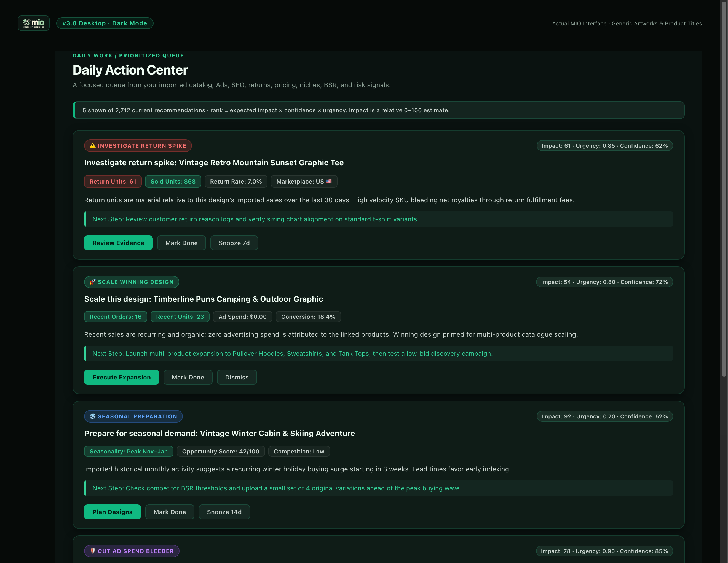Click the Return Rate: 7.0% chip
Image resolution: width=728 pixels, height=563 pixels.
[x=236, y=181]
